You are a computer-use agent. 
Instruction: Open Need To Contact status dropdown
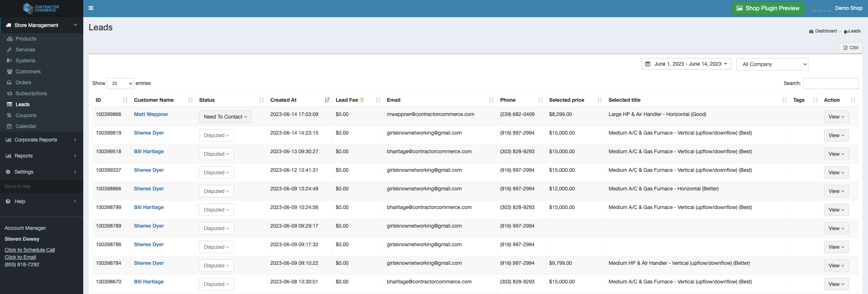pyautogui.click(x=225, y=117)
